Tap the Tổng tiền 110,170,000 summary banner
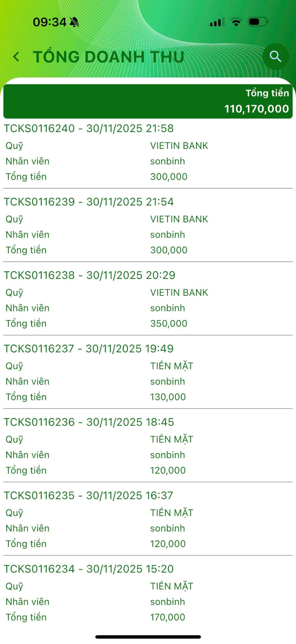Image resolution: width=296 pixels, height=644 pixels. (148, 101)
